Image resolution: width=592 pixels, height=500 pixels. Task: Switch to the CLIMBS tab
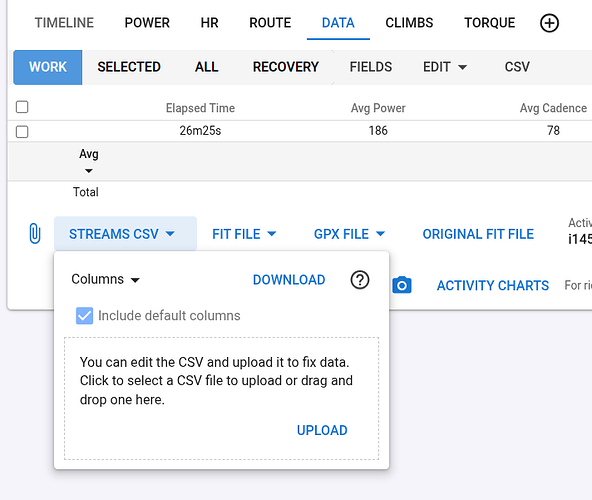409,23
